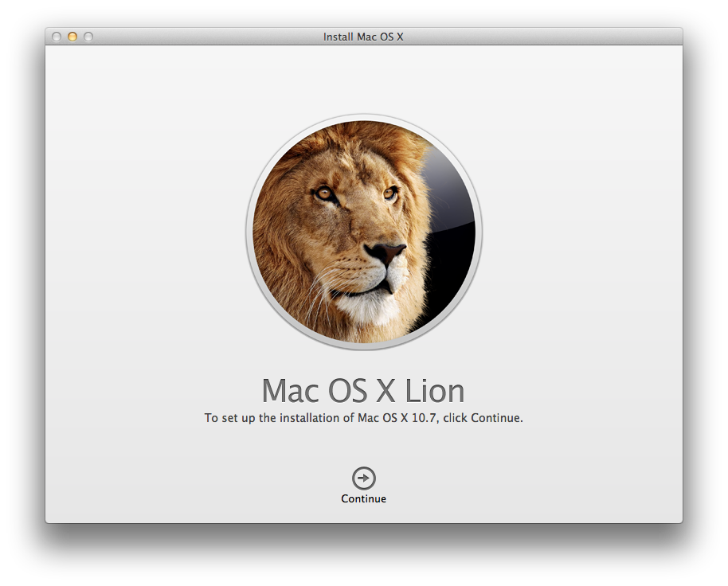Click the 'Mac OS X Lion' heading
This screenshot has height=586, width=728.
click(363, 391)
